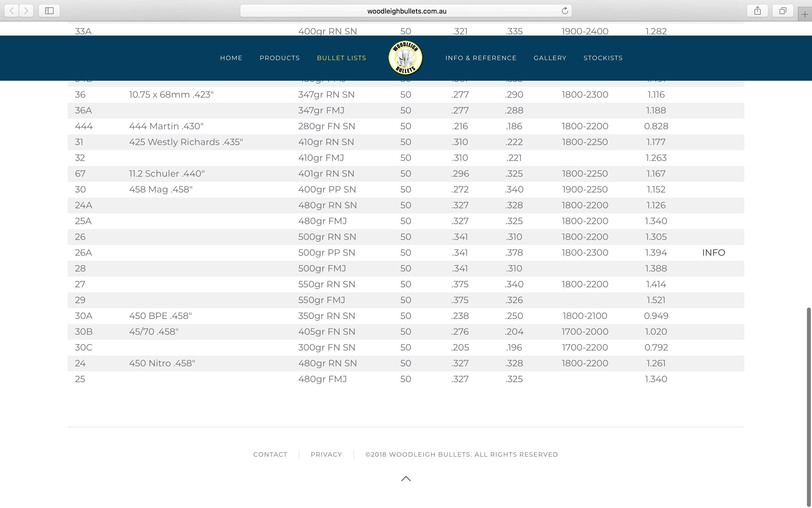The width and height of the screenshot is (812, 508).
Task: Click the '500gr FMJ' bullet cell
Action: [322, 268]
